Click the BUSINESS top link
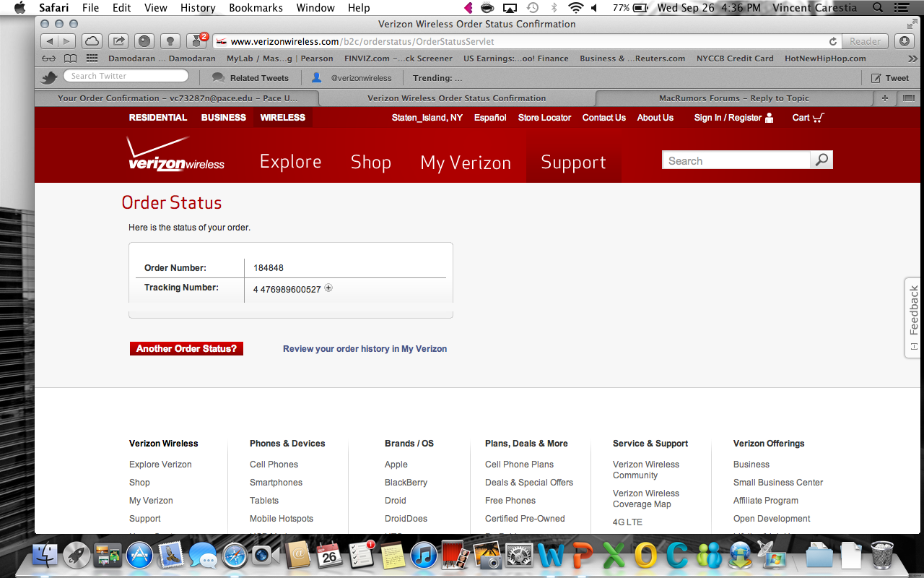The width and height of the screenshot is (924, 578). 224,118
